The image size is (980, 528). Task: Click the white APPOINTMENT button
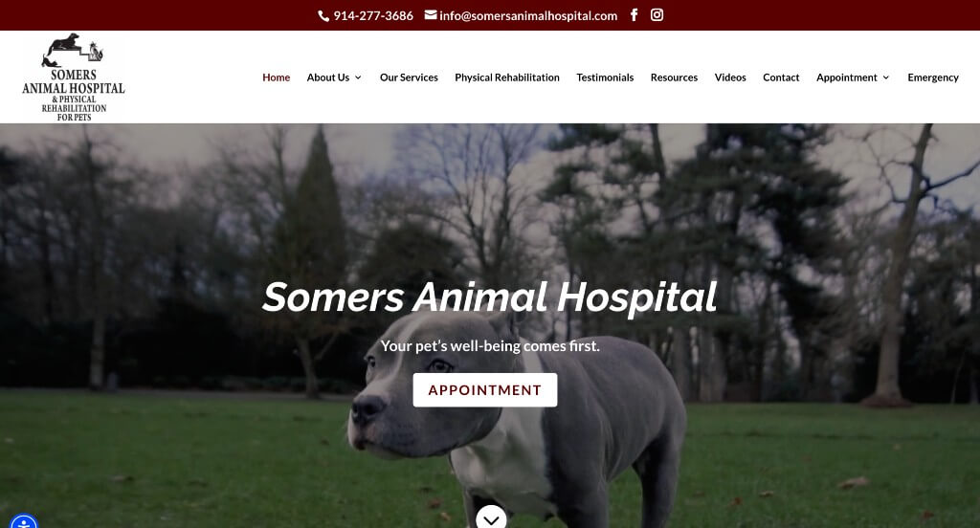point(485,390)
